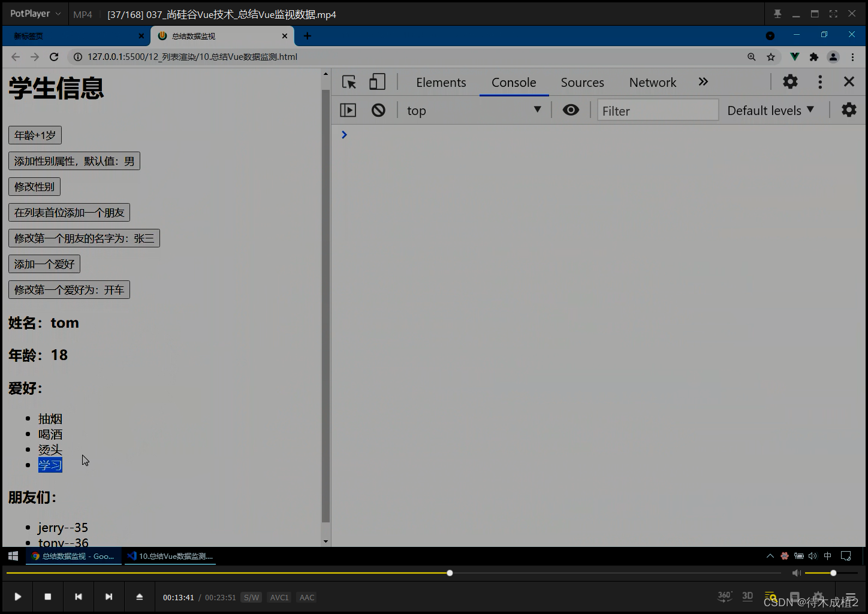Screen dimensions: 868x614
Task: Open the top JavaScript context dropdown
Action: (474, 110)
